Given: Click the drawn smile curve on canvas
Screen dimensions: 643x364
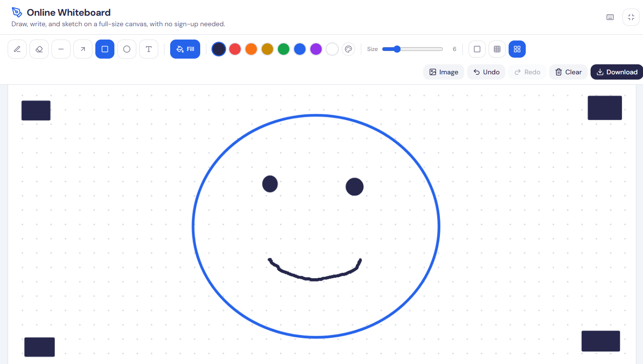Looking at the screenshot, I should (x=314, y=279).
